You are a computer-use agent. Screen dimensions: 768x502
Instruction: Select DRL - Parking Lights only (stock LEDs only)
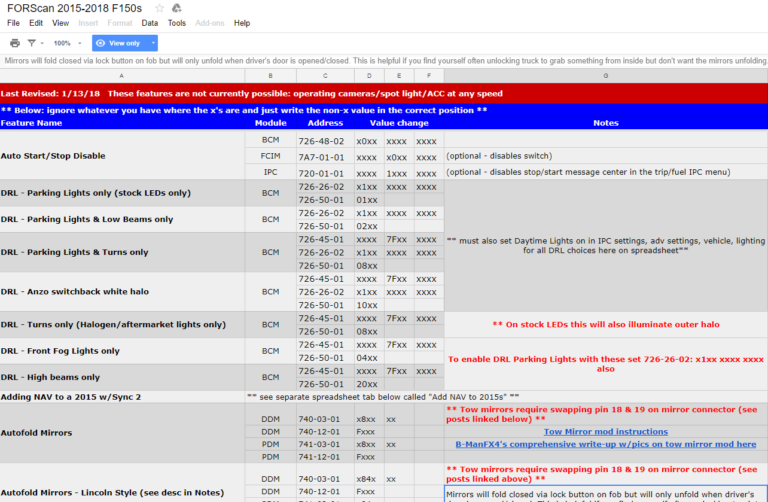click(122, 193)
